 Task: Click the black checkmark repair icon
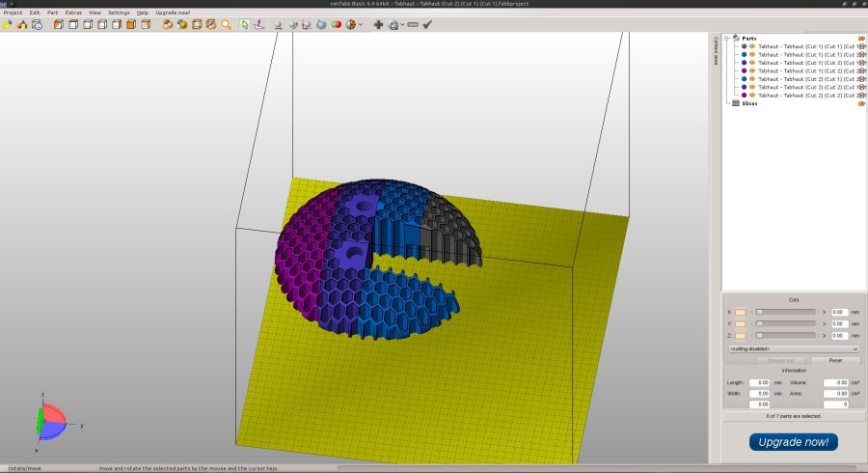point(427,24)
